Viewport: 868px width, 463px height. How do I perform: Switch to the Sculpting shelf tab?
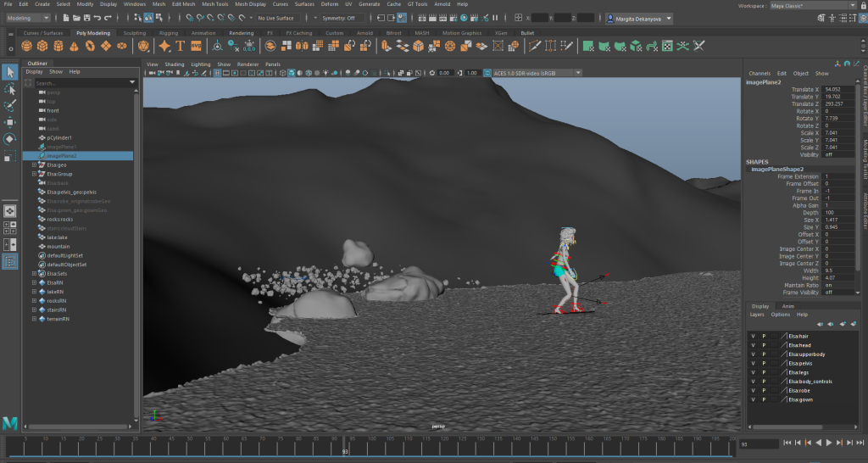(x=135, y=33)
